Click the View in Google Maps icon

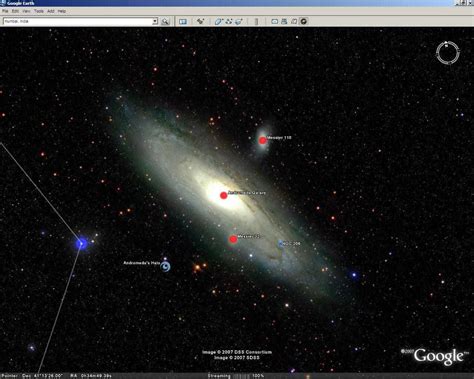pos(294,21)
